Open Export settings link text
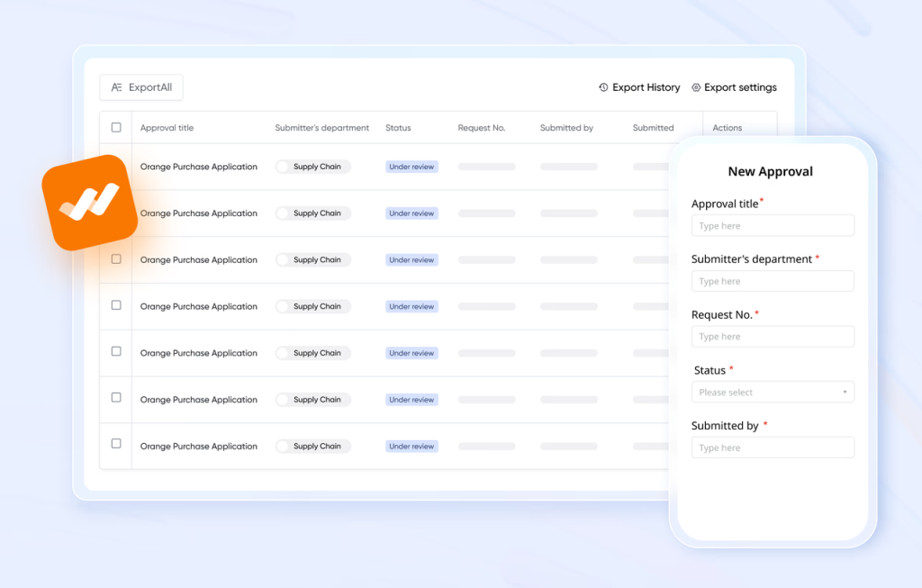 (740, 87)
